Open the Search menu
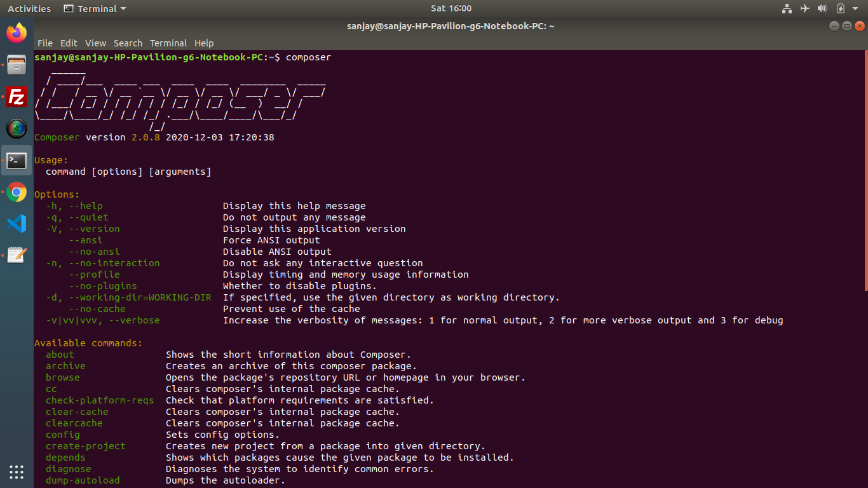 coord(128,43)
